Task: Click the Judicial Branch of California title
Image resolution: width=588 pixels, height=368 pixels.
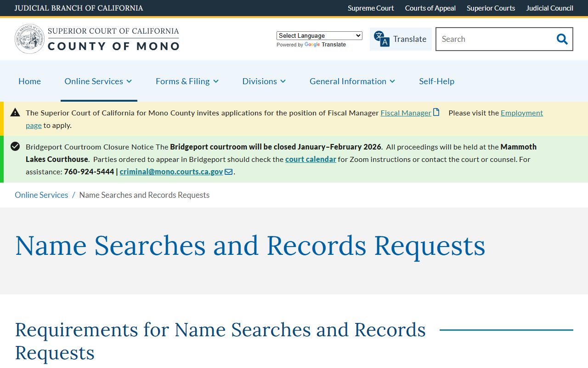Action: pos(79,8)
